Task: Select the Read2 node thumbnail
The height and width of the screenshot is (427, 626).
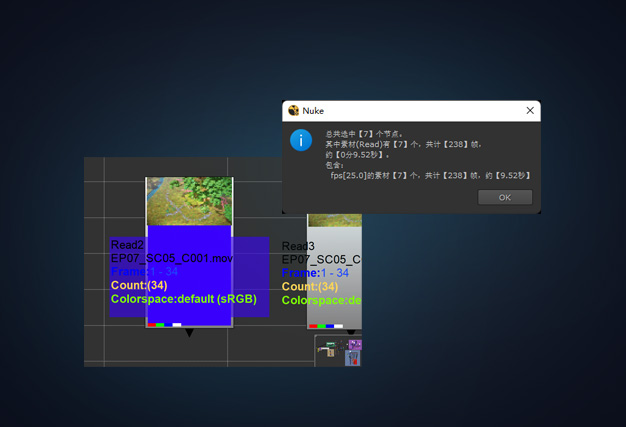Action: 189,201
